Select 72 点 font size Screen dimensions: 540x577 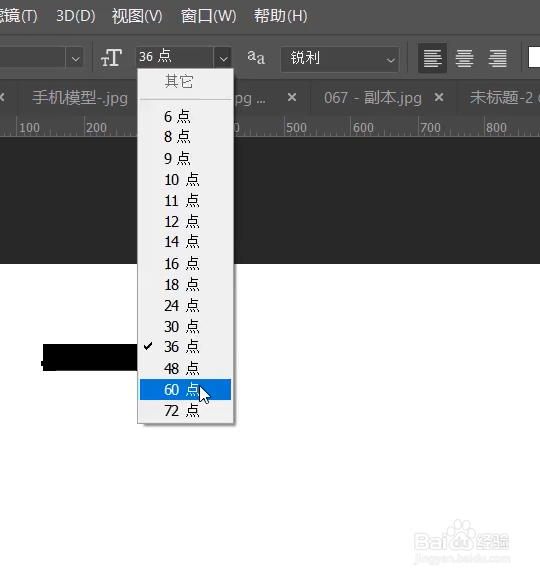coord(185,411)
